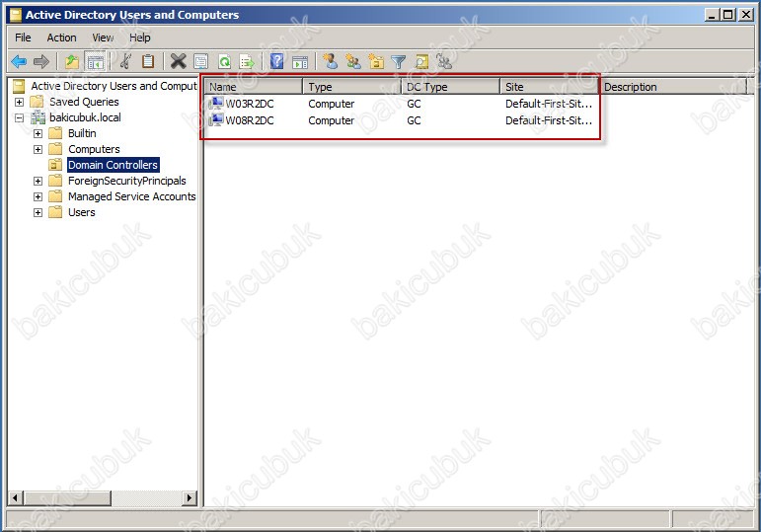761x532 pixels.
Task: Create new organizational unit icon
Action: (376, 61)
